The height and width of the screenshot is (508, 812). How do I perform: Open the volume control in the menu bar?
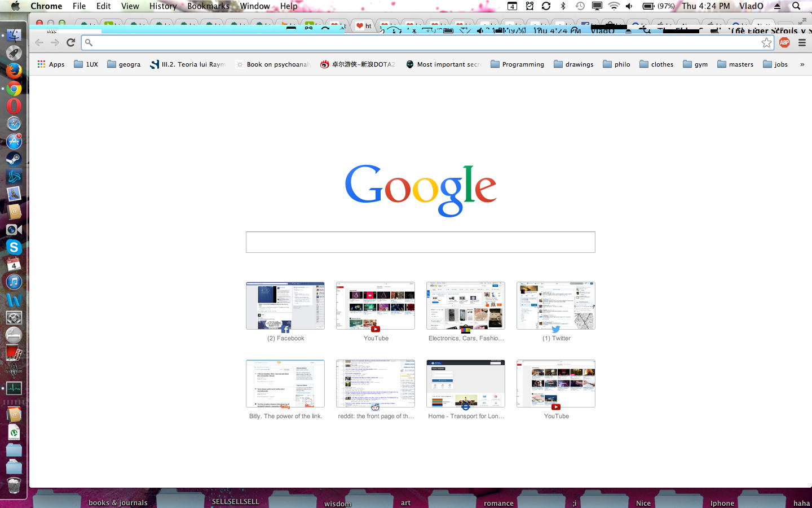click(629, 6)
